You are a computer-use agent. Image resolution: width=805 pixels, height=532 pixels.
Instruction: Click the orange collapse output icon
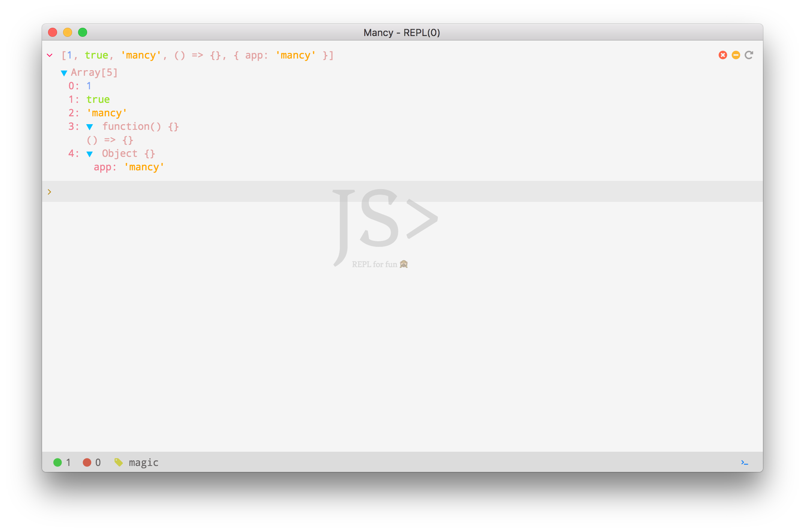click(x=736, y=55)
